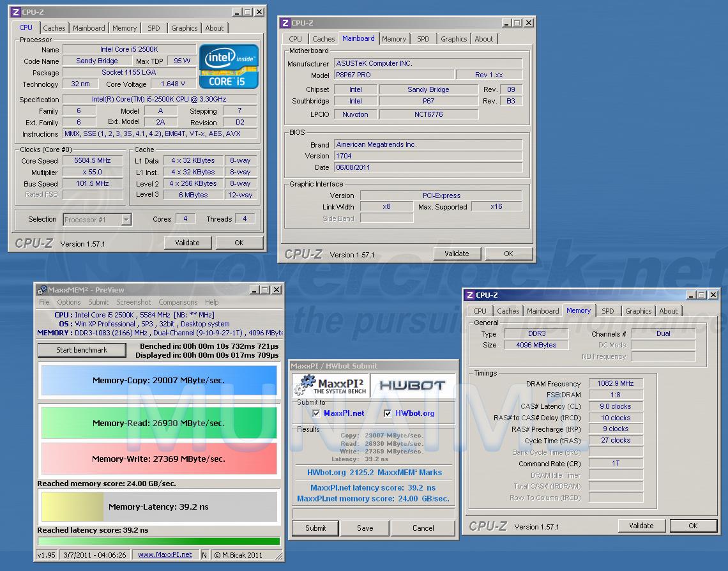Click the Multiplier x 55.0 value
Viewport: 728px width, 571px height.
(93, 172)
